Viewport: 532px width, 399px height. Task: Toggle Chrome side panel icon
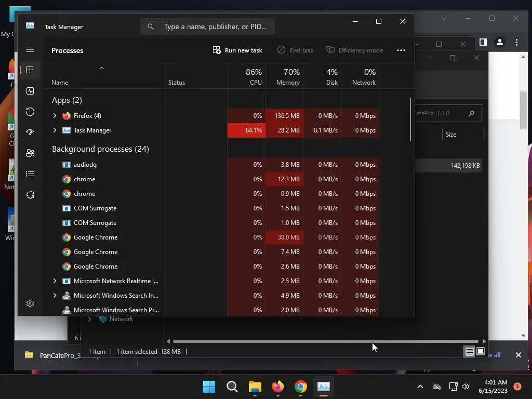483,42
